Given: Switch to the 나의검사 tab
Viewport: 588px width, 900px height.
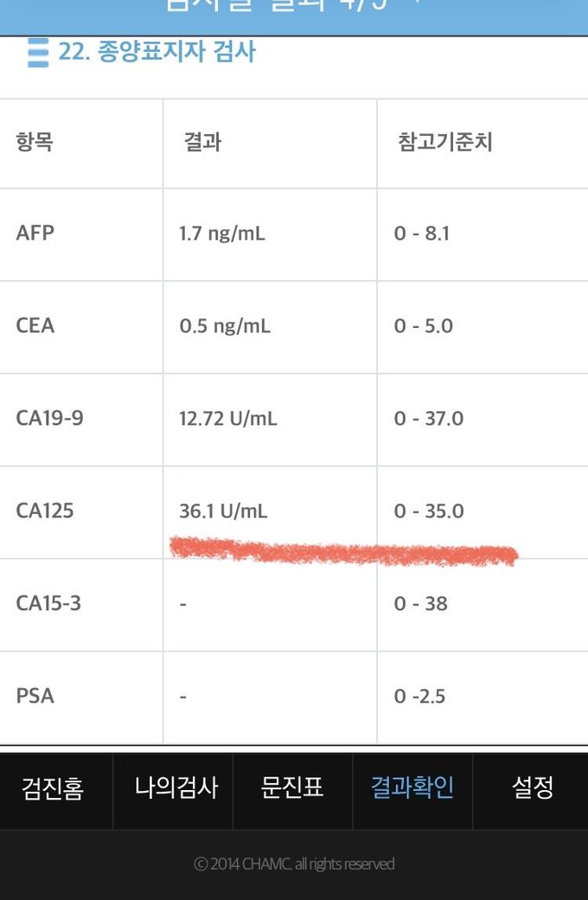Looking at the screenshot, I should 176,788.
